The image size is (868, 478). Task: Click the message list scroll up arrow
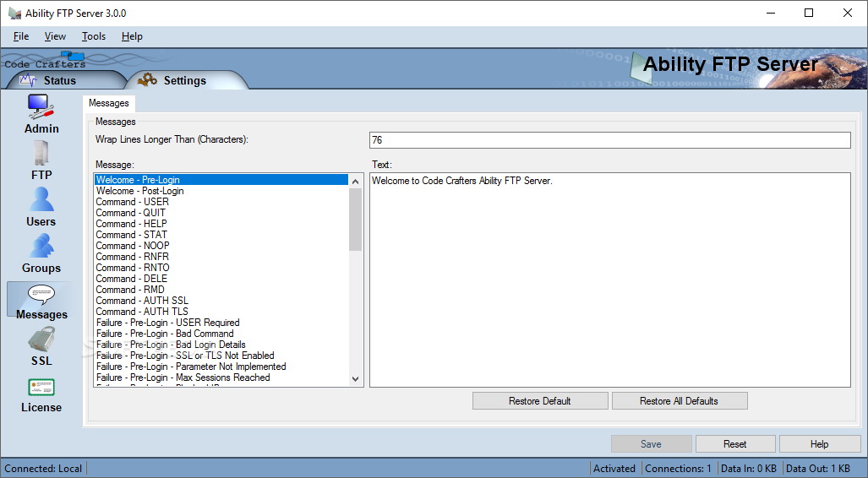click(355, 181)
